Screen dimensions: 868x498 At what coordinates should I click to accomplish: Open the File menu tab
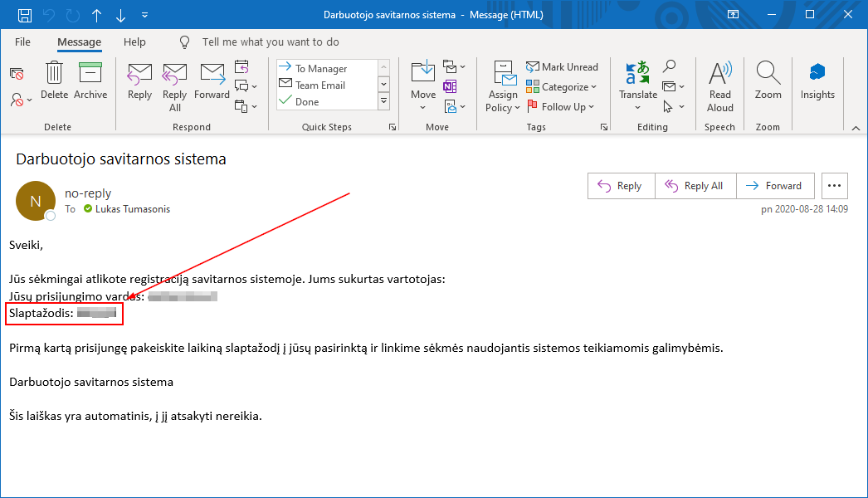click(22, 41)
